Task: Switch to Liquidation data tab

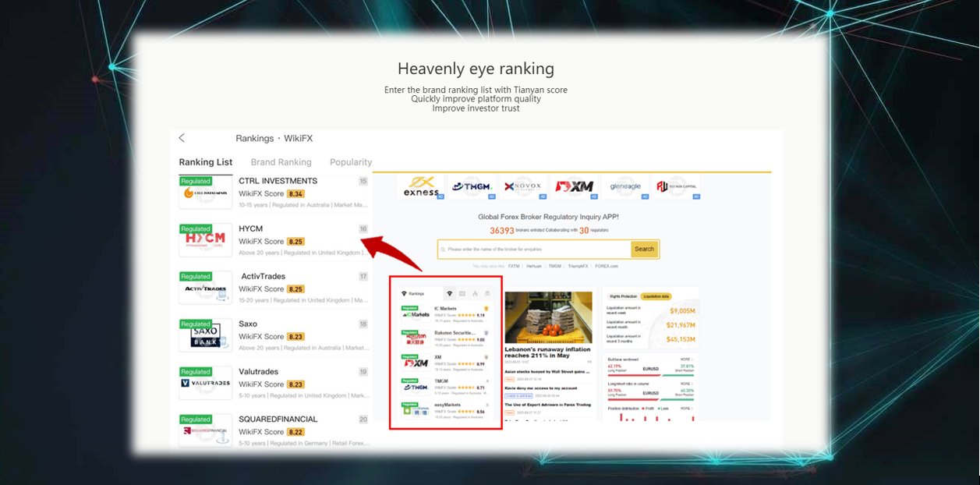Action: tap(656, 296)
